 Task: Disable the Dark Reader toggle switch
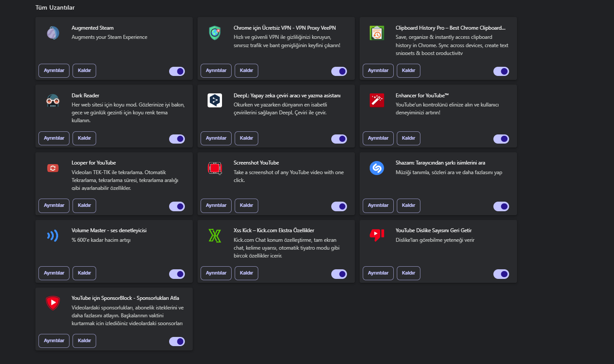coord(177,139)
